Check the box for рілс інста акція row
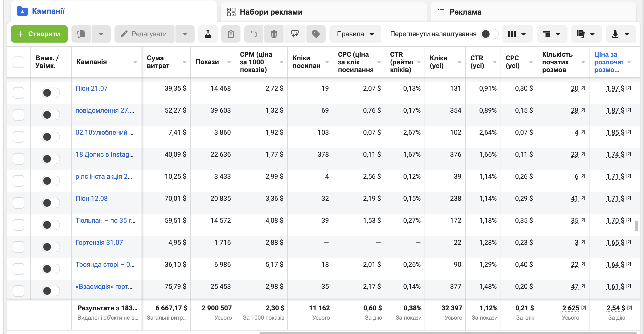The height and width of the screenshot is (334, 644). [x=18, y=181]
